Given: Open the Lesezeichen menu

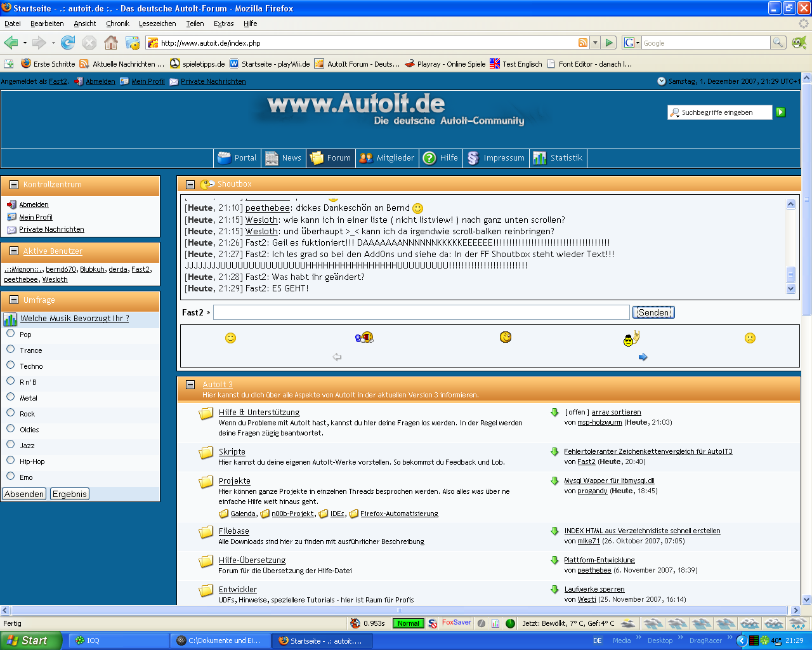Looking at the screenshot, I should (x=157, y=23).
